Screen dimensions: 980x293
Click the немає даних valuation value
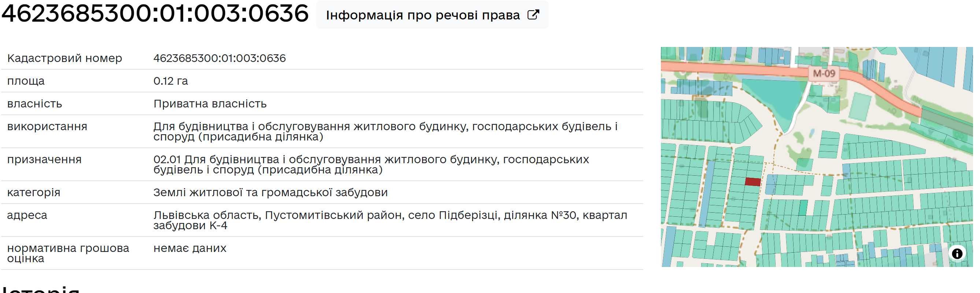[190, 248]
